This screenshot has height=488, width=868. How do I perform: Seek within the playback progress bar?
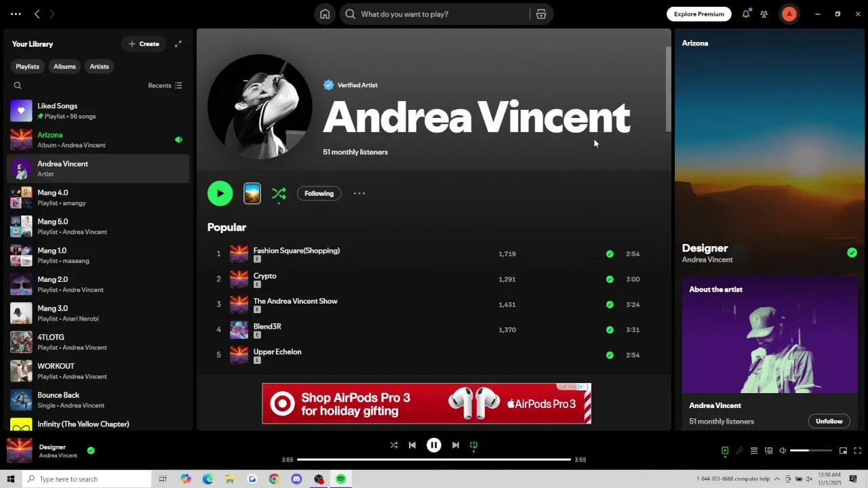(434, 460)
